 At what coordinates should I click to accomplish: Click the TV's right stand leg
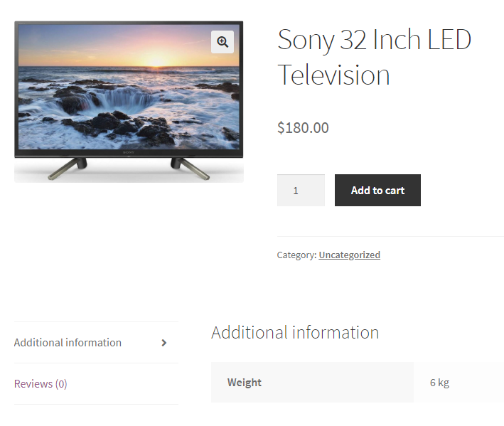coord(190,168)
